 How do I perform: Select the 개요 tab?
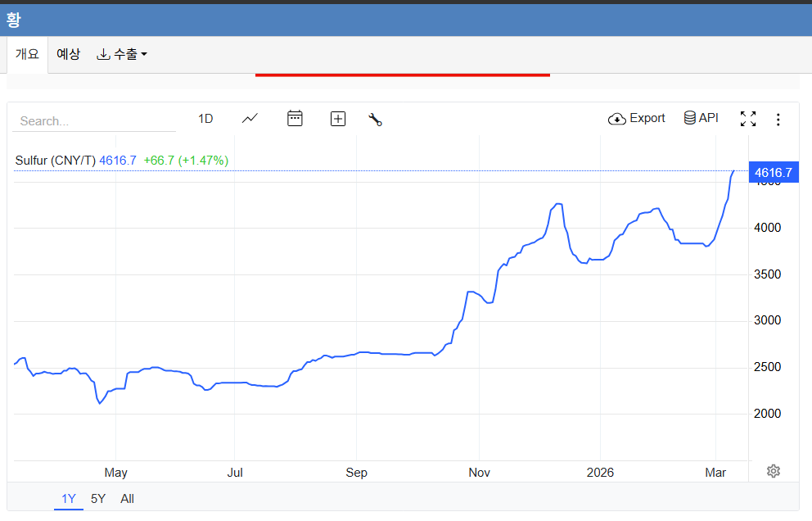(27, 55)
